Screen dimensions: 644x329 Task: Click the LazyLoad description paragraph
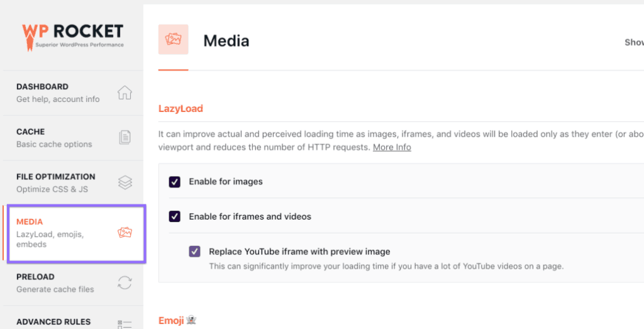click(401, 140)
